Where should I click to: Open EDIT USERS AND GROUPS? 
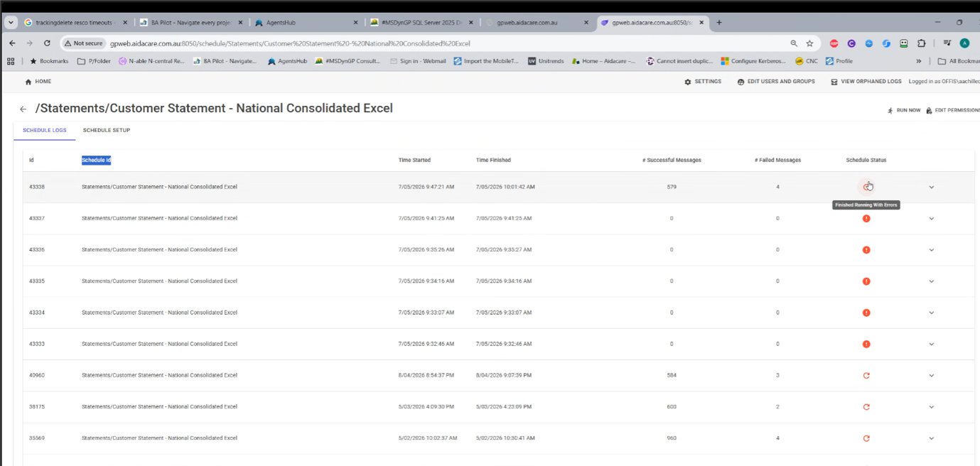(x=776, y=82)
